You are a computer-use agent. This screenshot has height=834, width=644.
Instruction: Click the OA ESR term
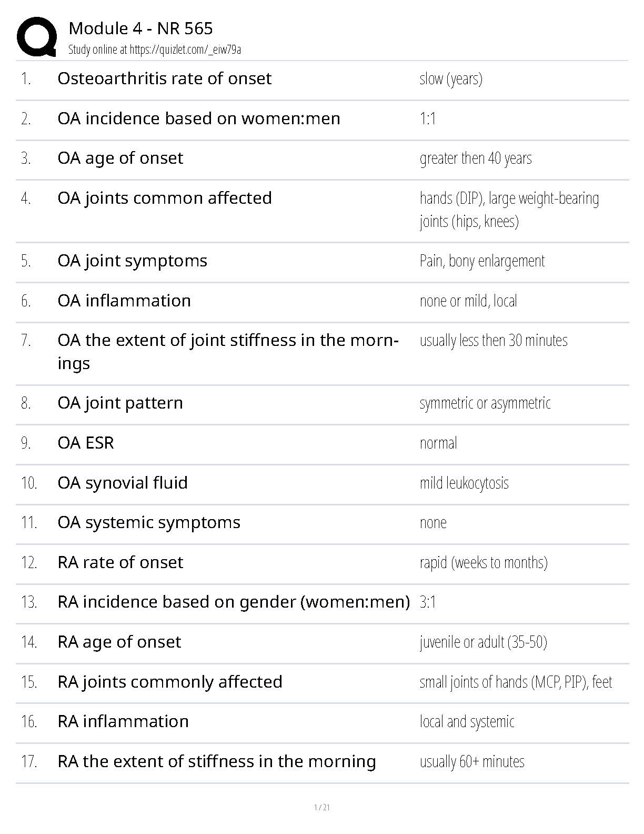[85, 443]
